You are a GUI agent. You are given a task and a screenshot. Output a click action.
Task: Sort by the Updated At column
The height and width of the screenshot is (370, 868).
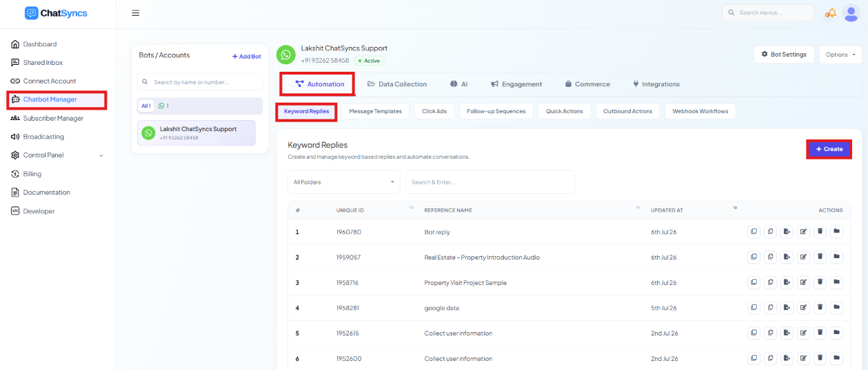(694, 210)
